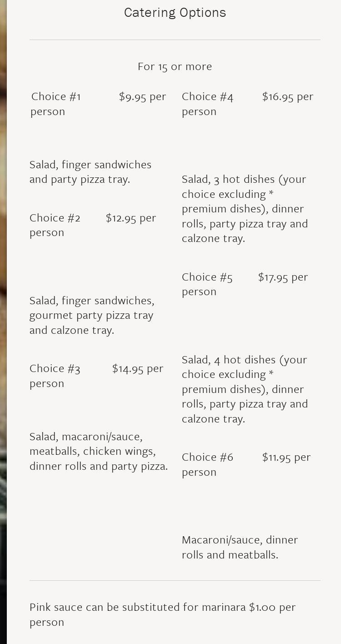Click the $11.95 price
This screenshot has height=644, width=341.
(286, 457)
